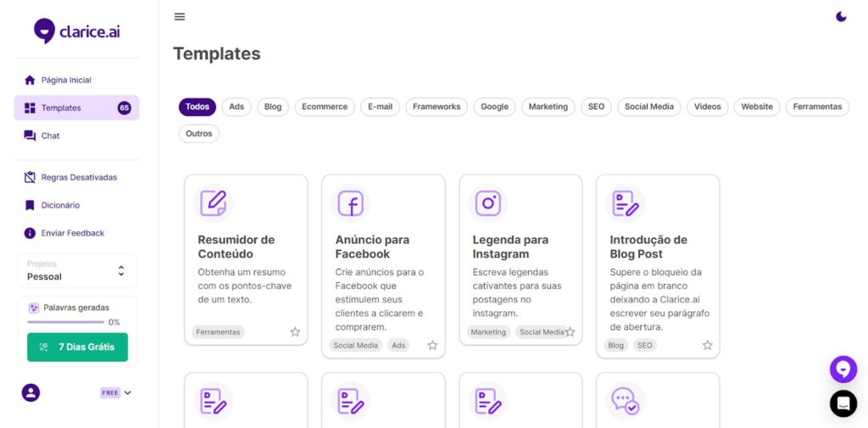Filter templates by Ecommerce category
Screen dimensions: 868x428
(325, 107)
